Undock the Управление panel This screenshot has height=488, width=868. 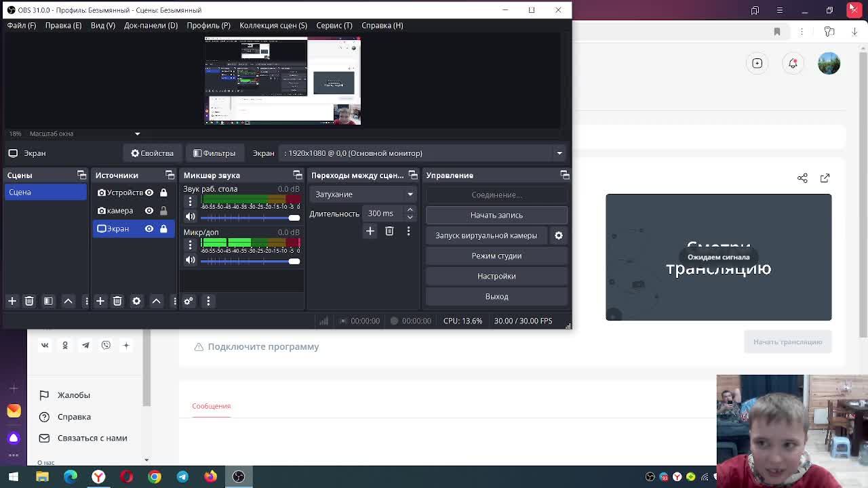[x=565, y=175]
